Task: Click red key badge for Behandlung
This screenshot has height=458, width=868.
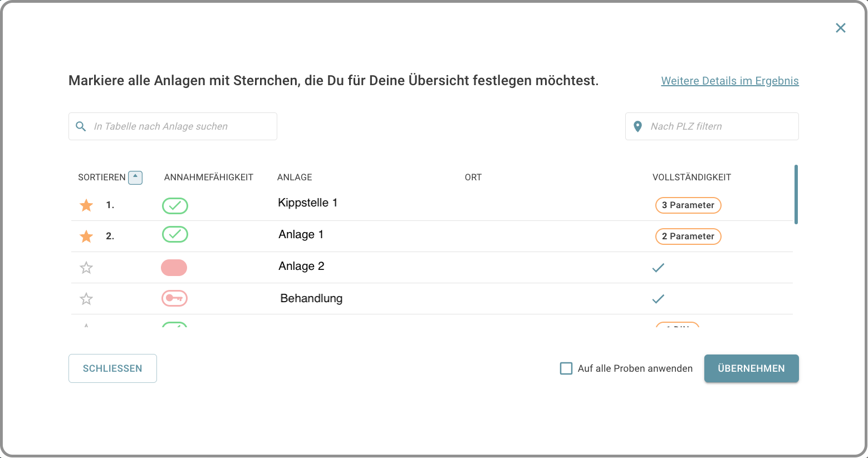Action: [x=174, y=298]
